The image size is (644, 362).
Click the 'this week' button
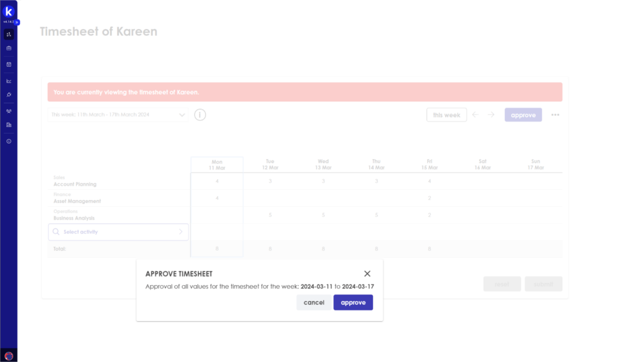447,115
